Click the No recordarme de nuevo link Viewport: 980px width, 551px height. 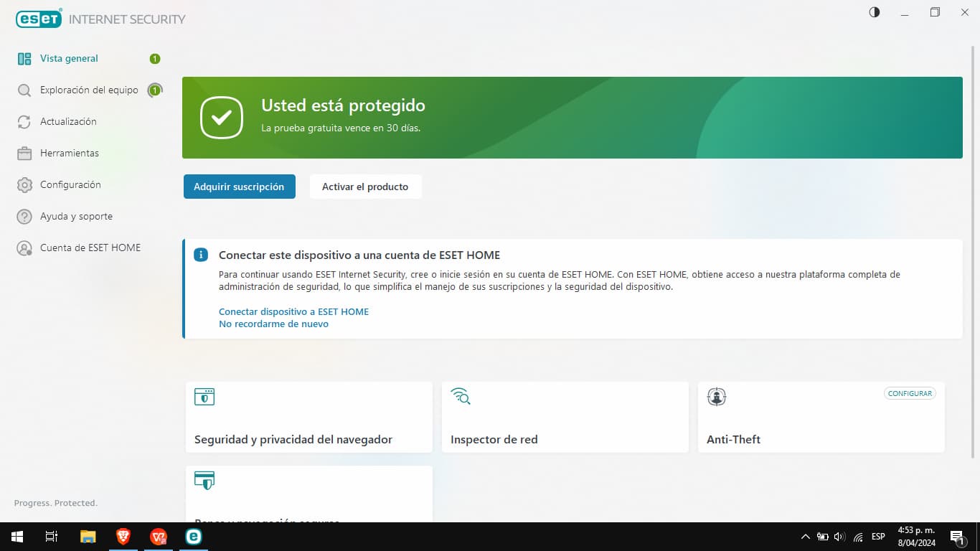[x=273, y=324]
